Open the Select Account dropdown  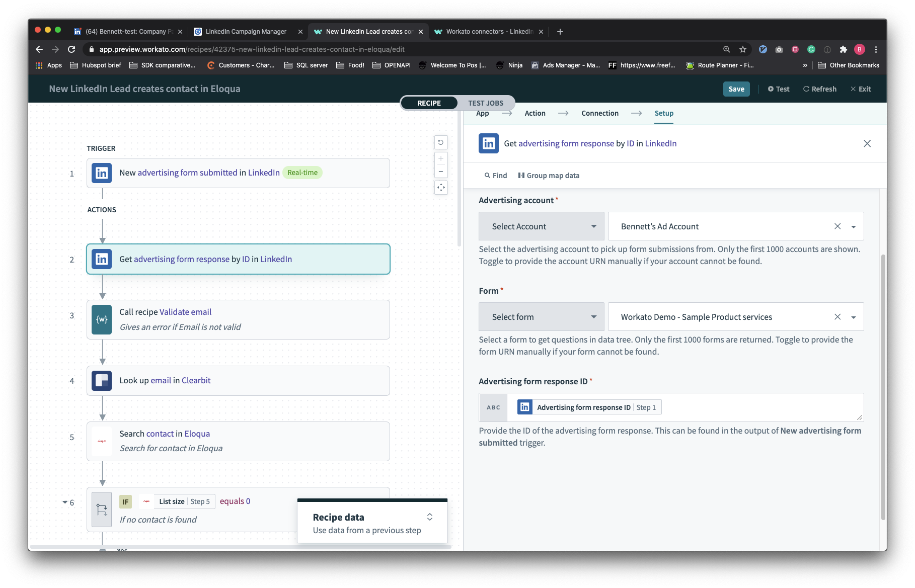pos(541,226)
